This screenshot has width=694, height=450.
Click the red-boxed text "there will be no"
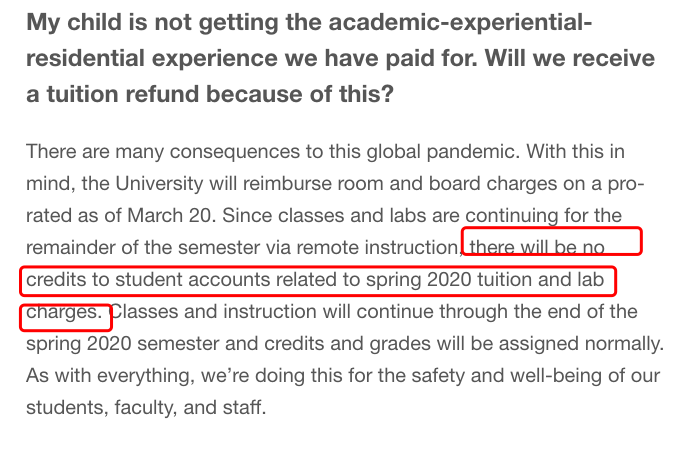click(537, 247)
